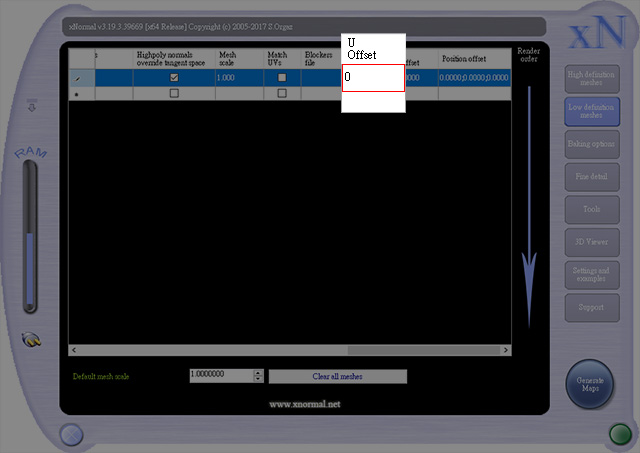640x453 pixels.
Task: Click the RAM usage gauge bar
Action: (30, 237)
